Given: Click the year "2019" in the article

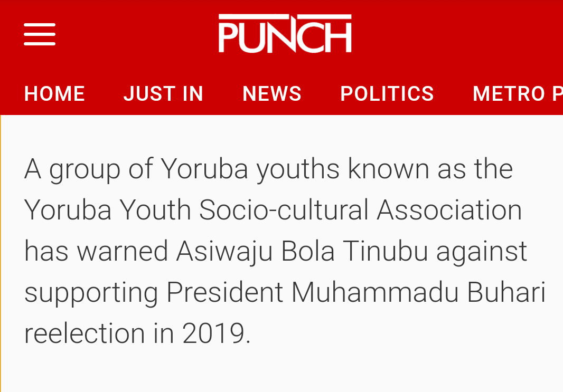Looking at the screenshot, I should 215,333.
